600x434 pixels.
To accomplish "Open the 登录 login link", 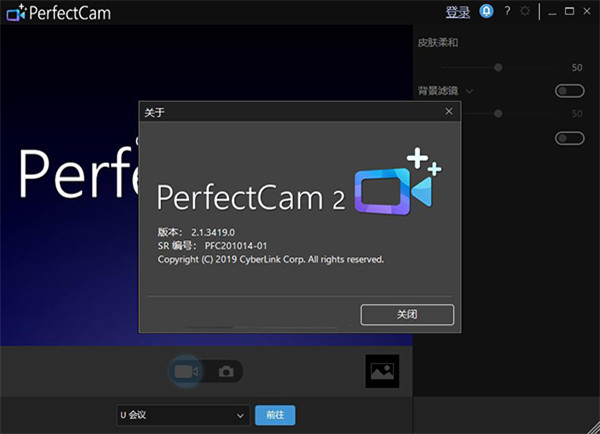I will point(458,12).
